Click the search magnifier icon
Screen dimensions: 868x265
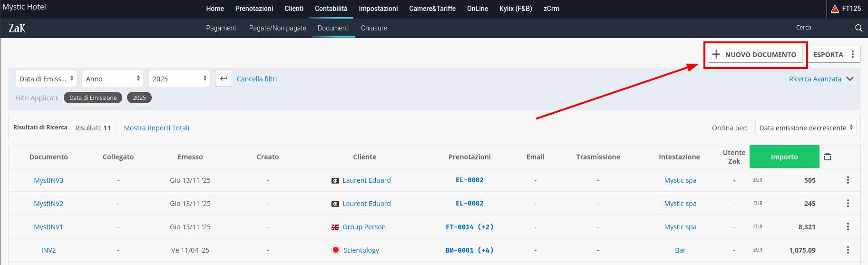click(x=858, y=28)
